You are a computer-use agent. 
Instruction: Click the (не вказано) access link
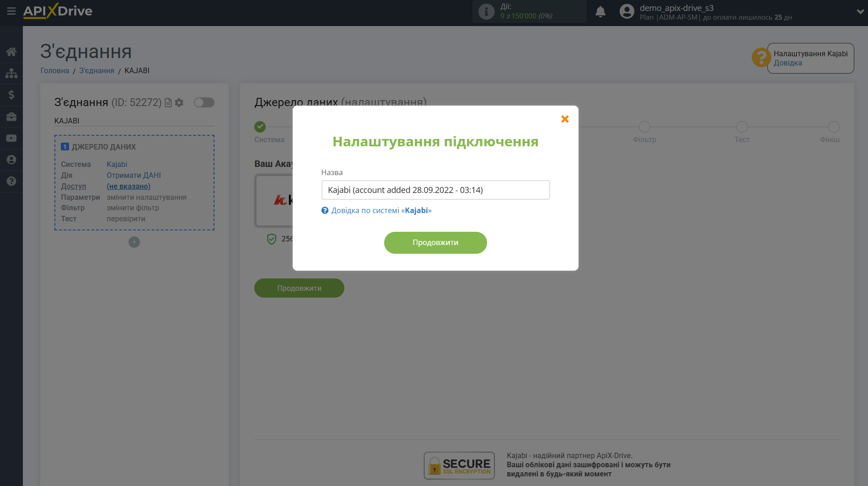[129, 186]
